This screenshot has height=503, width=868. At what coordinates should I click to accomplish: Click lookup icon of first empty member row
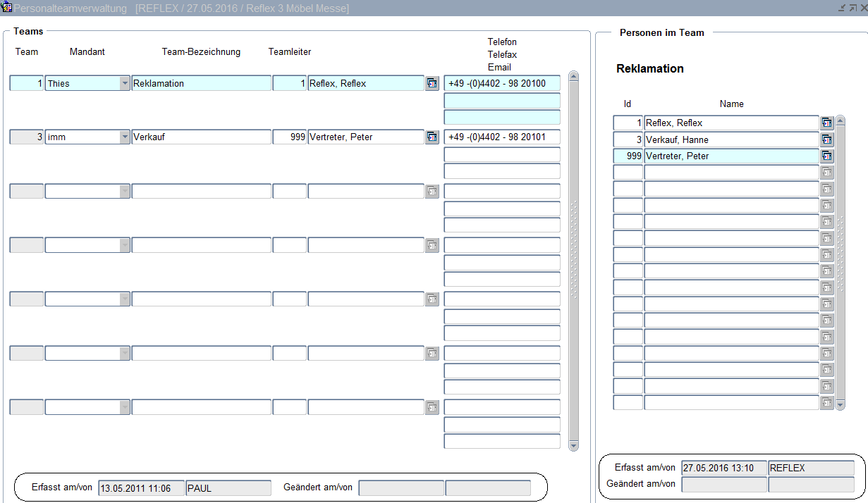pos(827,173)
